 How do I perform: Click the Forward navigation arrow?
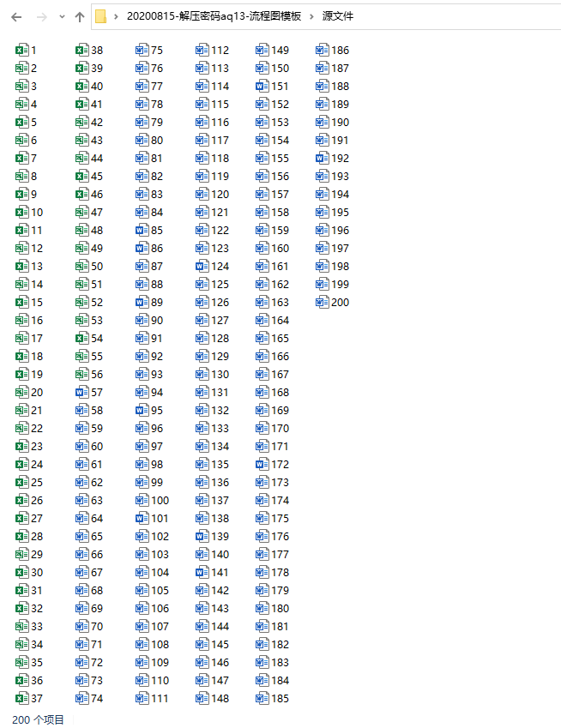point(42,17)
